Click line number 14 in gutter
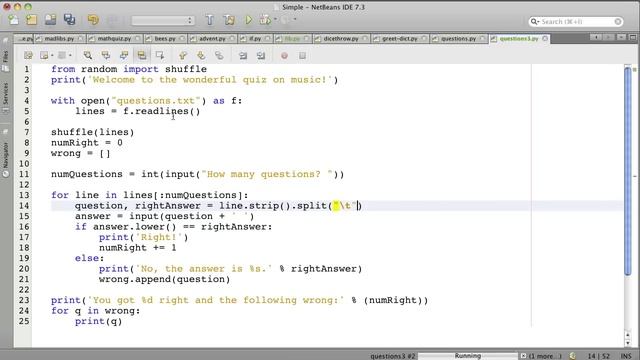The height and width of the screenshot is (360, 640). coord(24,206)
